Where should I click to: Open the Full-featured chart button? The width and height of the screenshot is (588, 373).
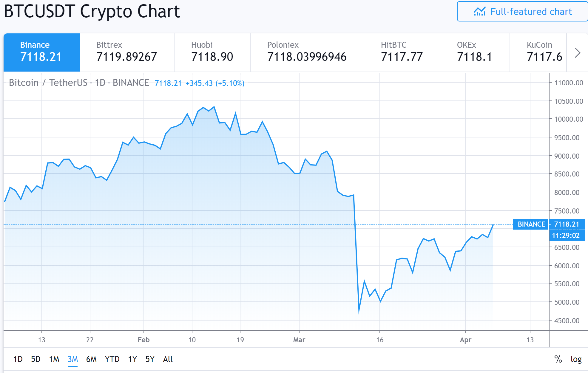click(x=522, y=11)
